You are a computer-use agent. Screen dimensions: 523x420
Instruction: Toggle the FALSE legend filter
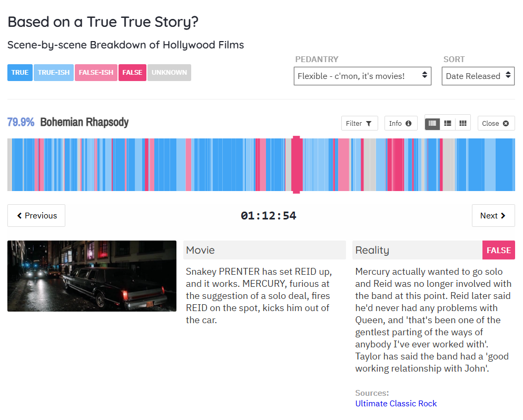[x=132, y=73]
